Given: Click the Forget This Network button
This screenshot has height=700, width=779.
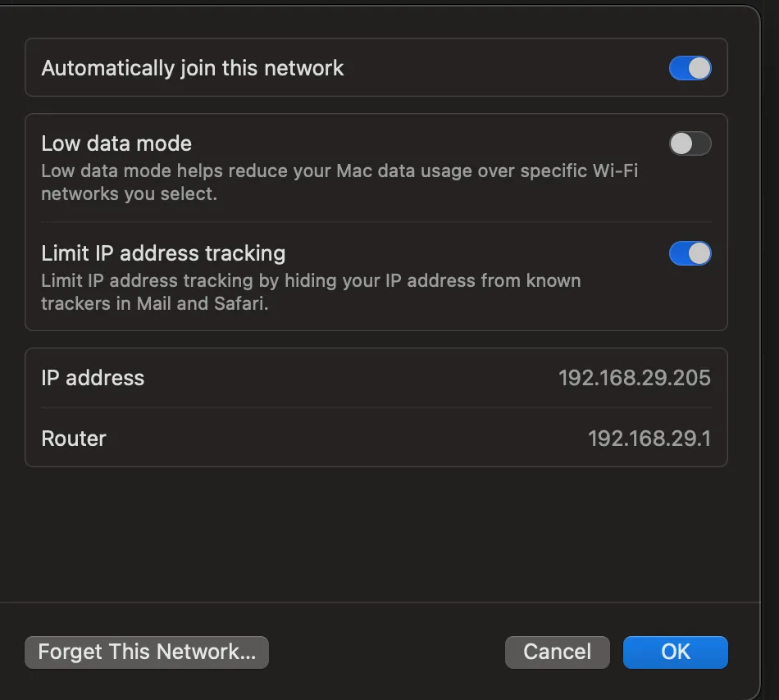Looking at the screenshot, I should (x=147, y=652).
